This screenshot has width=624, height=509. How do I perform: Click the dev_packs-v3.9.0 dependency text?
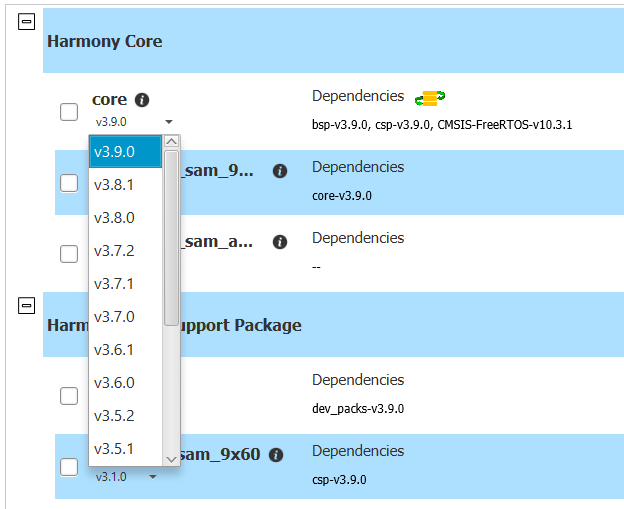tap(358, 409)
